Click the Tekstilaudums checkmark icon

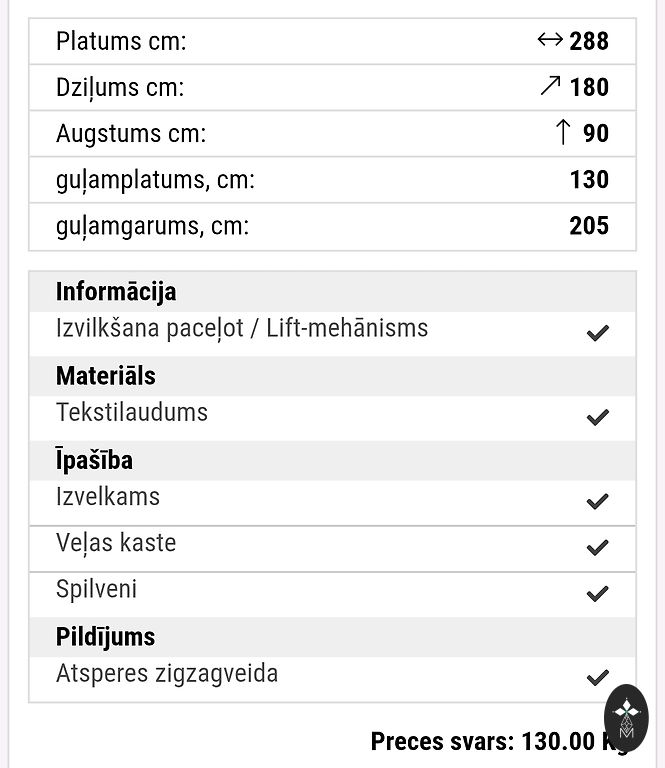[597, 417]
